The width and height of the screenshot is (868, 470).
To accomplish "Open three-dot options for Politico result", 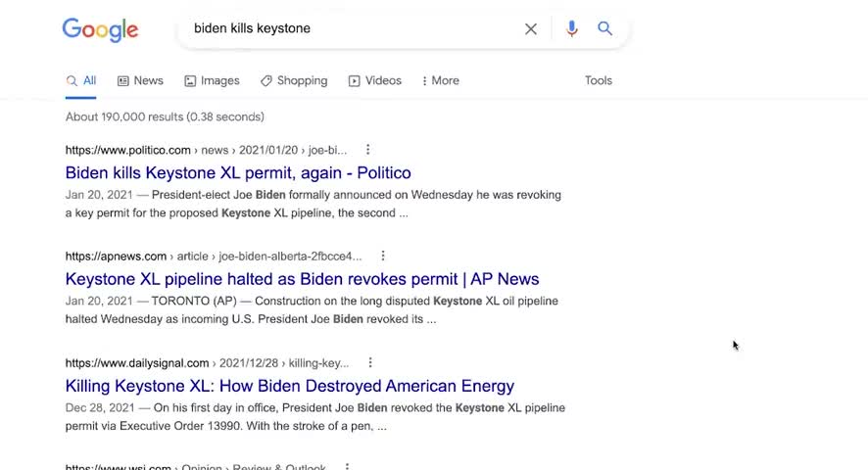I will click(x=368, y=150).
